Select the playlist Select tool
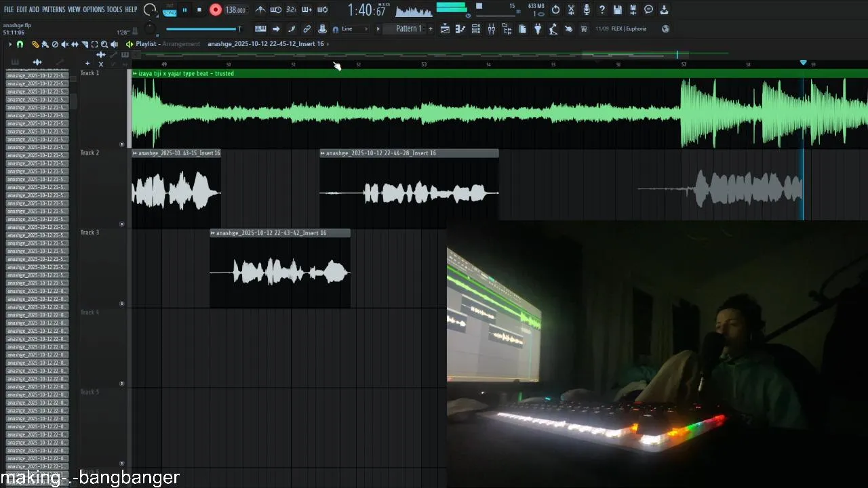The height and width of the screenshot is (488, 868). click(94, 44)
